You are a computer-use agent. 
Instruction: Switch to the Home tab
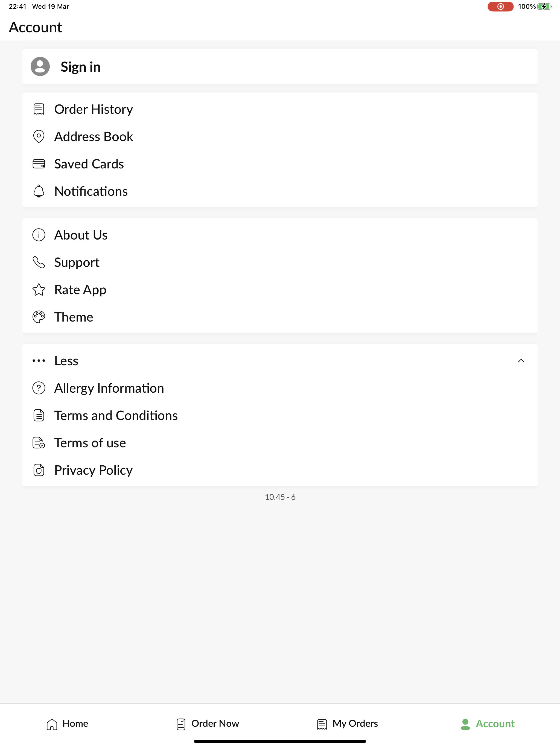click(x=67, y=724)
